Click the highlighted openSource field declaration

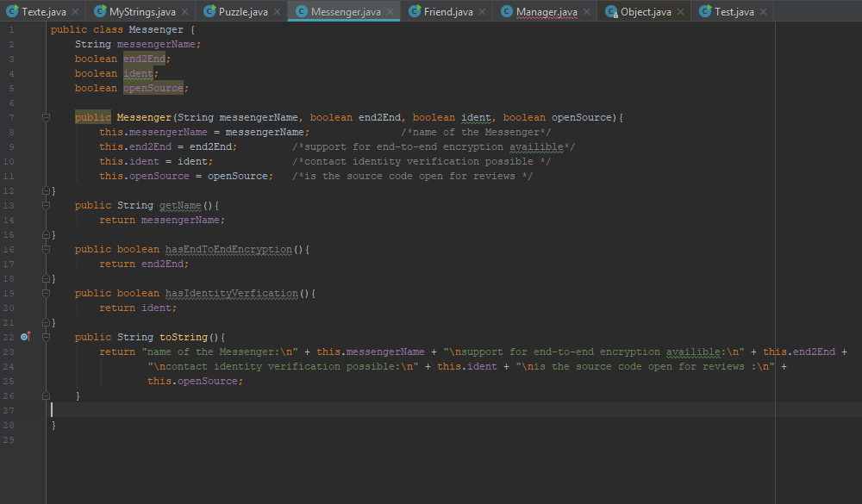[x=153, y=88]
